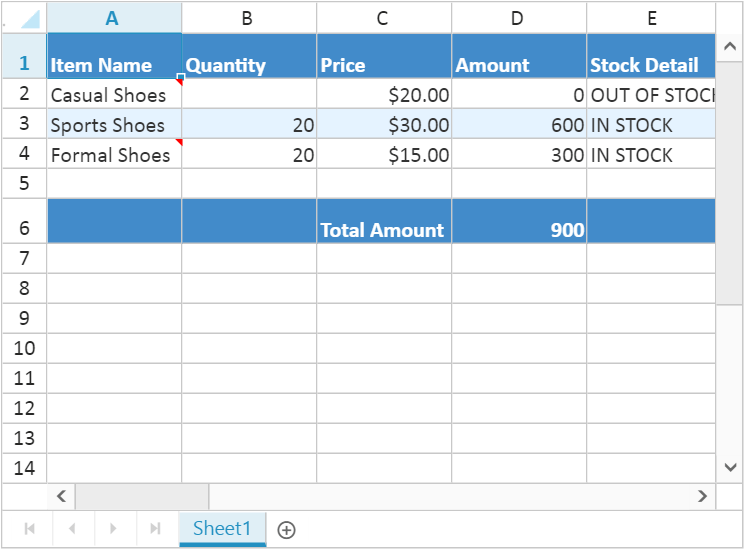The height and width of the screenshot is (549, 745).
Task: Select the 900 total cell
Action: coord(519,221)
